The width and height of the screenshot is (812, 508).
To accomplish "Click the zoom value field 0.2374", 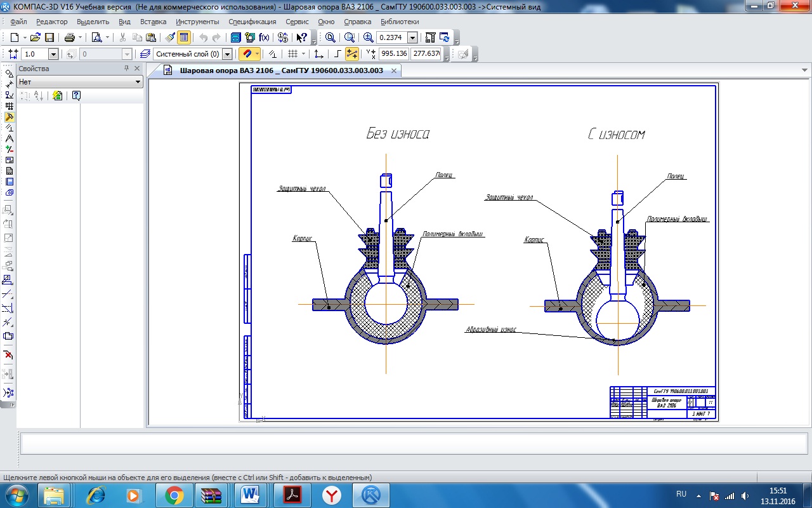I will [x=392, y=37].
